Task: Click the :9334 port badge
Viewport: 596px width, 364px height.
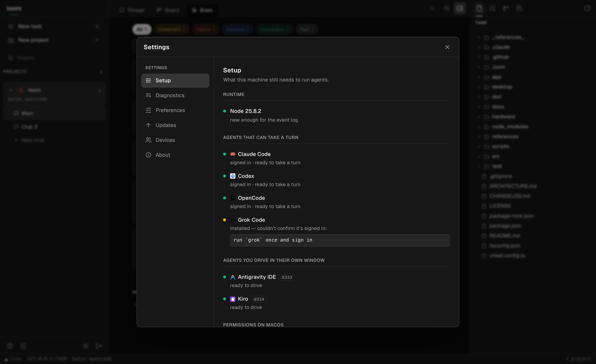Action: pos(258,299)
